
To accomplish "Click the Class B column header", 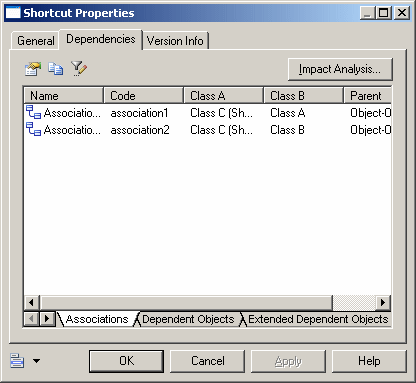I will coord(304,96).
